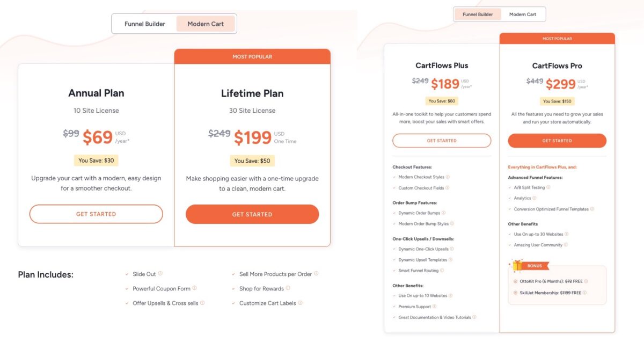Open info tooltip for Shop for Rewards
Screen dimensions: 644x342
point(288,288)
